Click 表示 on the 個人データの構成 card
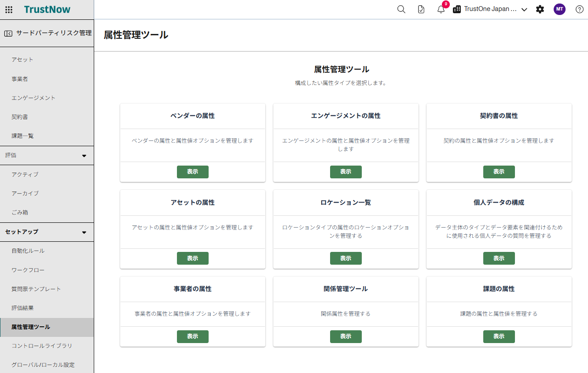The width and height of the screenshot is (588, 373). point(499,259)
